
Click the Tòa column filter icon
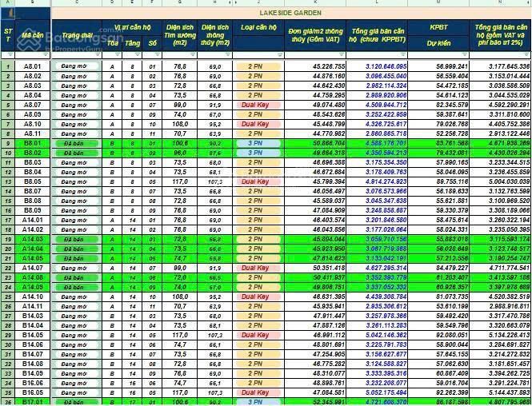pos(117,55)
